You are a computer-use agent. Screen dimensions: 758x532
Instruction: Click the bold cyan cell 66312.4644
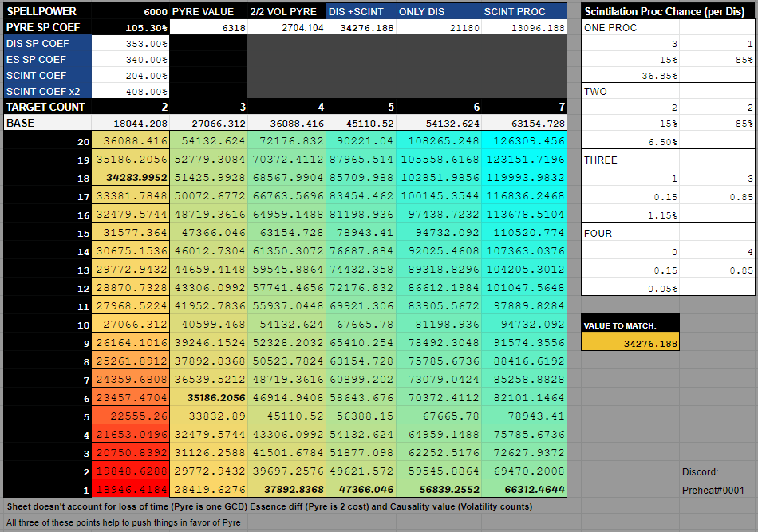524,490
